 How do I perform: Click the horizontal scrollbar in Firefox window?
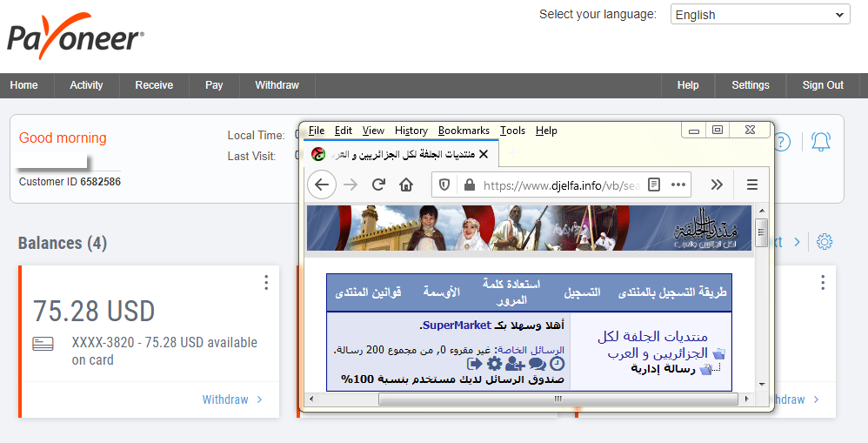pyautogui.click(x=558, y=399)
